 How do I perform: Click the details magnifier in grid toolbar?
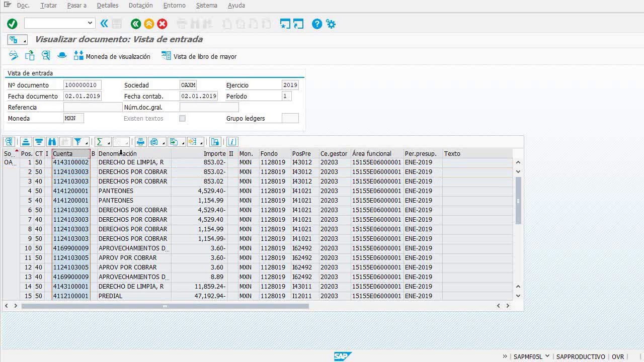tap(9, 142)
